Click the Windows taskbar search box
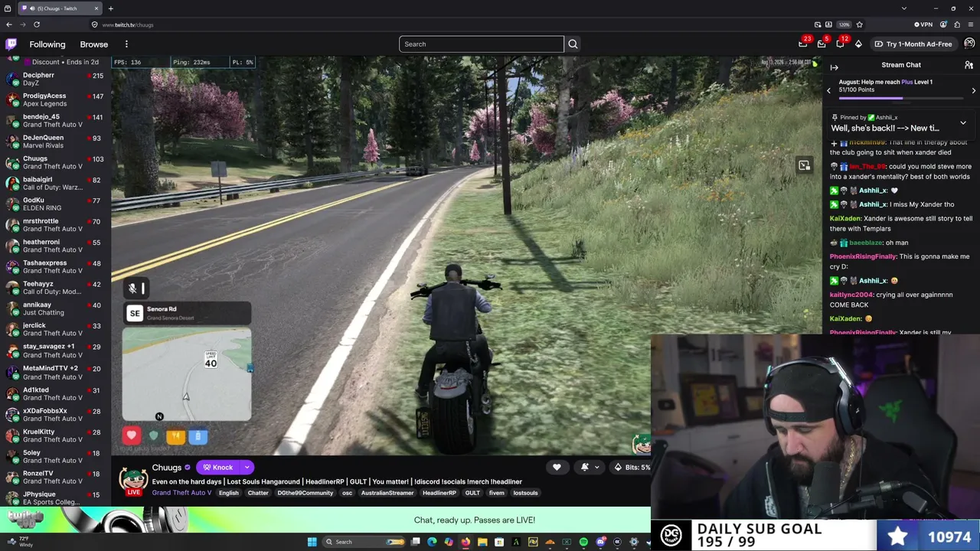980x551 pixels. (364, 542)
